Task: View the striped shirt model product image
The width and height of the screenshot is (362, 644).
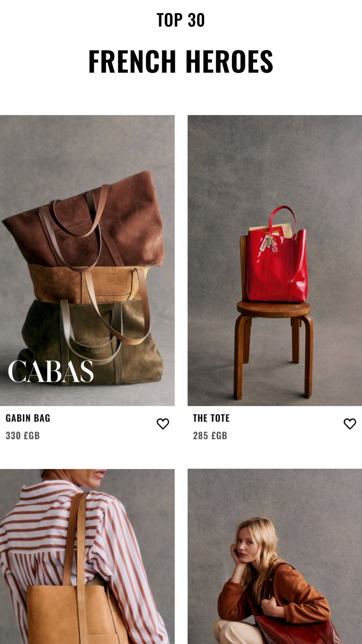Action: (x=87, y=556)
